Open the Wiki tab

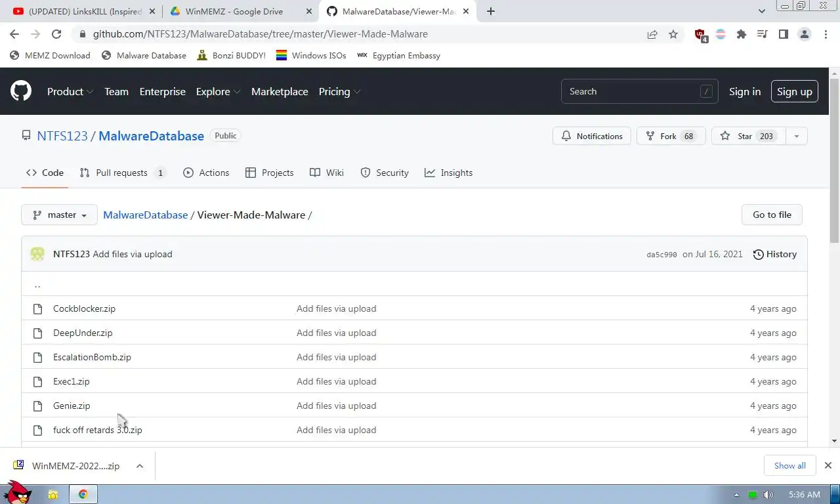327,173
